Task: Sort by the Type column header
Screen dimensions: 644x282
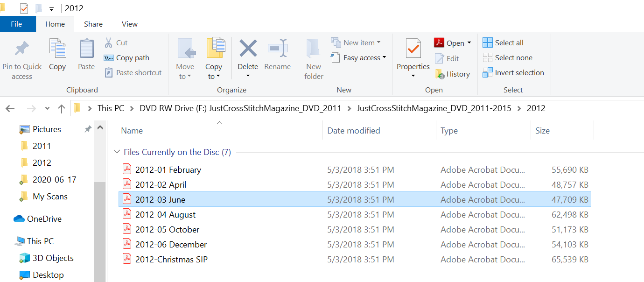Action: pyautogui.click(x=449, y=131)
